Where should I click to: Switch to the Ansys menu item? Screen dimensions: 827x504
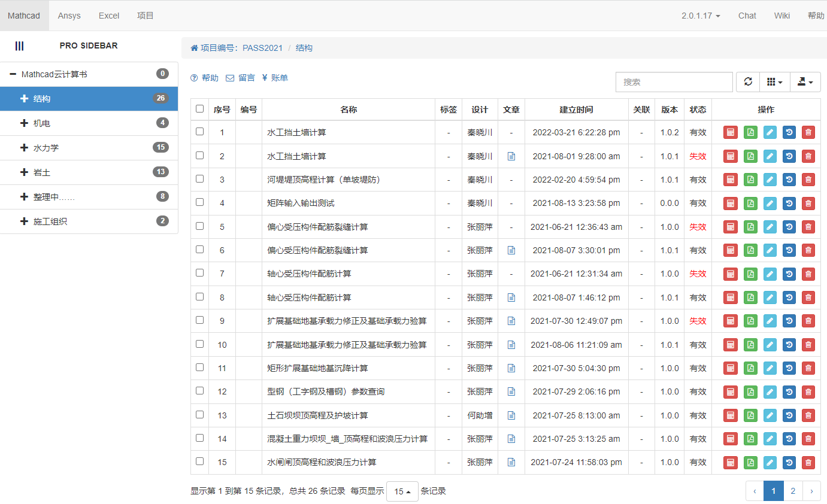tap(69, 16)
